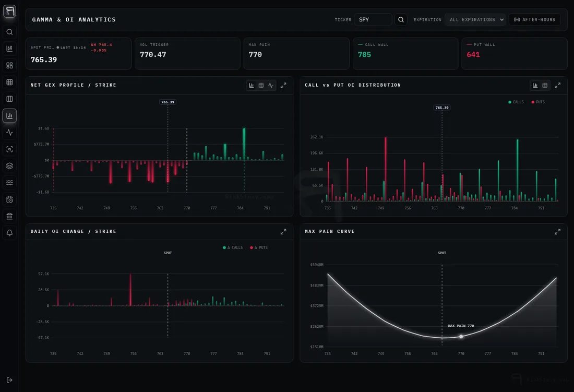Screen dimensions: 574x392
Task: Switch Net GEX Profile to line view
Action: point(270,85)
